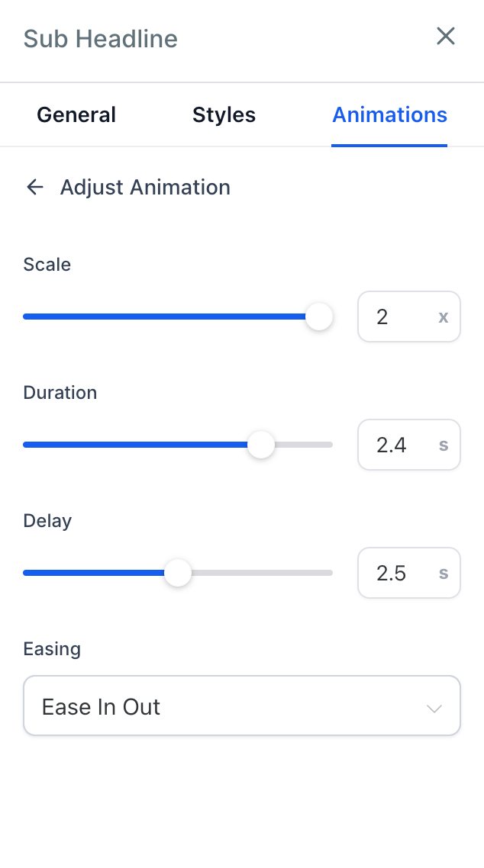484x868 pixels.
Task: Click the back arrow beside Adjust Animation
Action: pyautogui.click(x=35, y=187)
